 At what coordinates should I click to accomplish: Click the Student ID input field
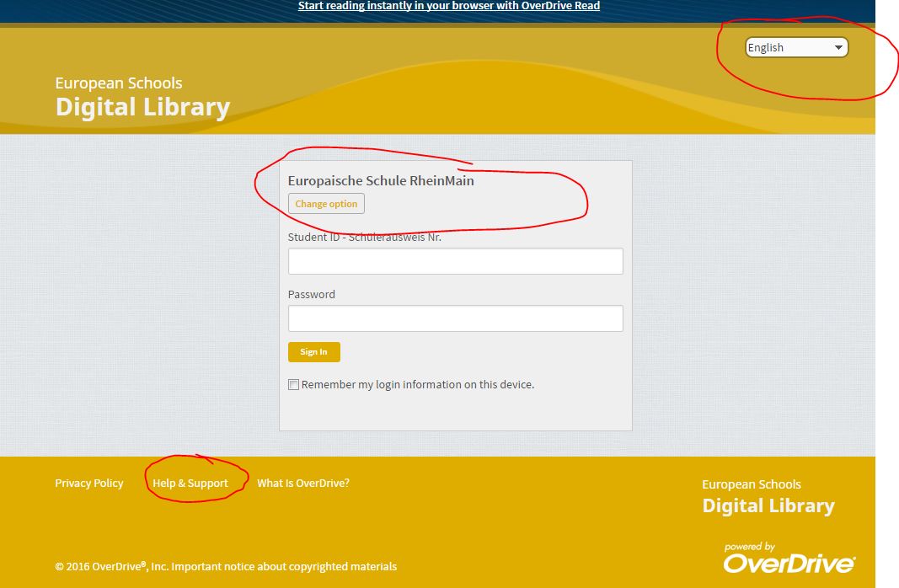tap(455, 261)
